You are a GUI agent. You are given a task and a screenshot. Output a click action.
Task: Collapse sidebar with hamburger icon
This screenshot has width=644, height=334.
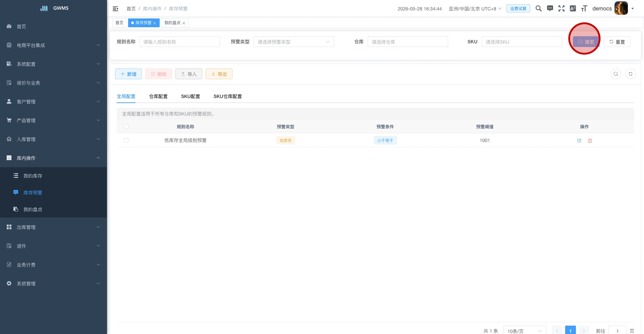(115, 9)
